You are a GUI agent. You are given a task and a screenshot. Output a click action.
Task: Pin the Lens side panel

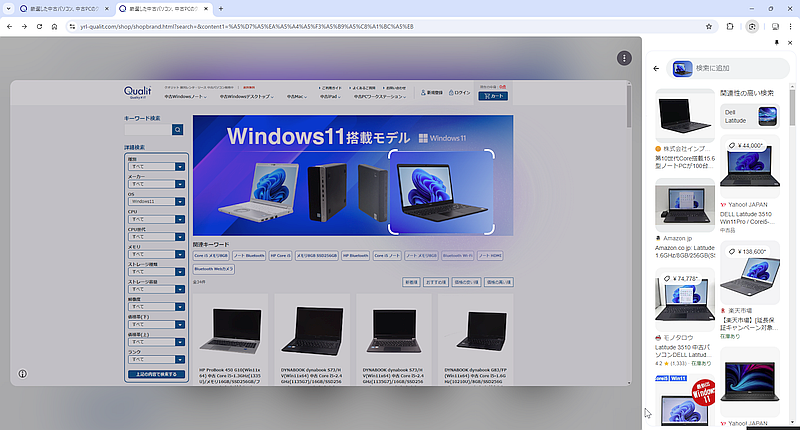tap(777, 43)
